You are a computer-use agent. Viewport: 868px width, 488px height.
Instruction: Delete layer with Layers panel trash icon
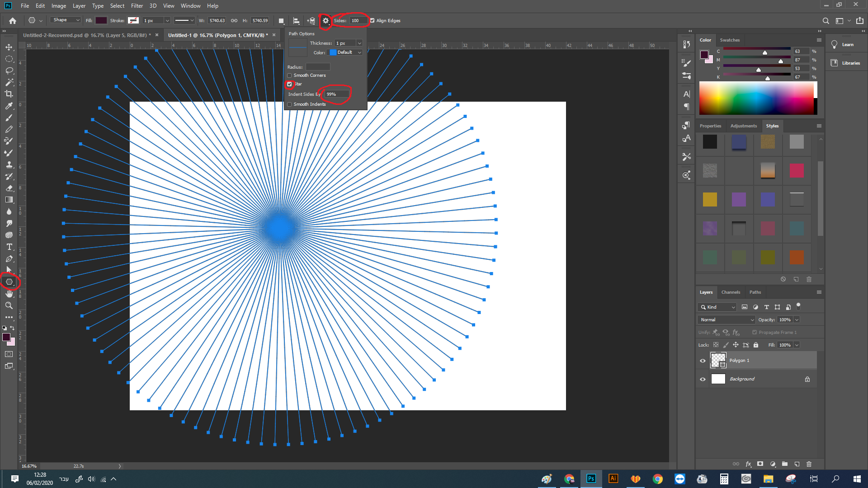(809, 464)
